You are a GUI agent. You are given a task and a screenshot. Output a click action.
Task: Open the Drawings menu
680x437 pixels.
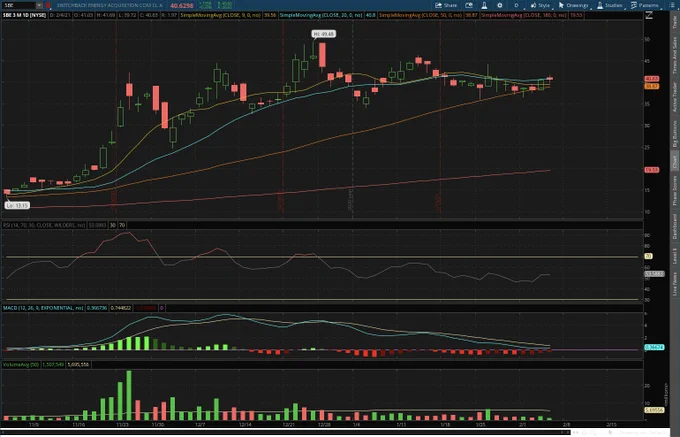click(x=573, y=5)
